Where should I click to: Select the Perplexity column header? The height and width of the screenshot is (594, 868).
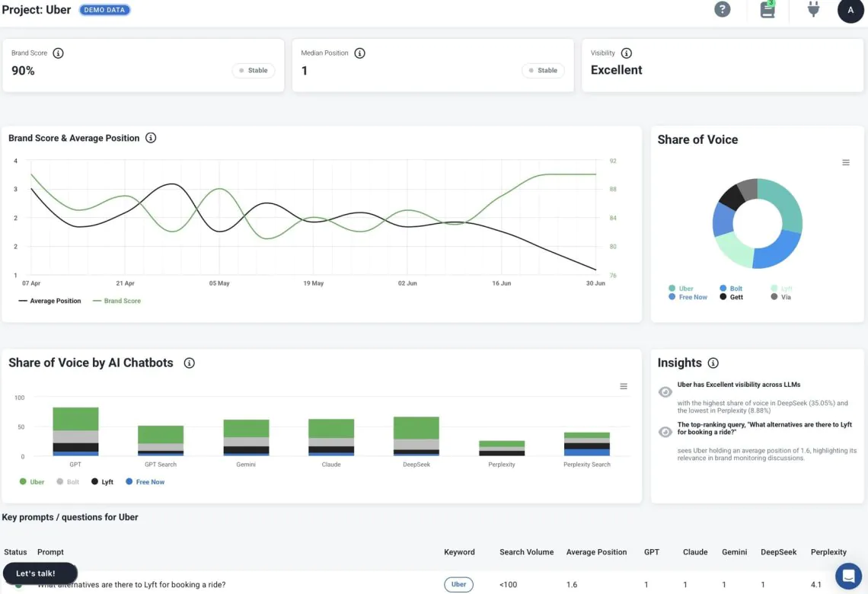click(x=828, y=551)
